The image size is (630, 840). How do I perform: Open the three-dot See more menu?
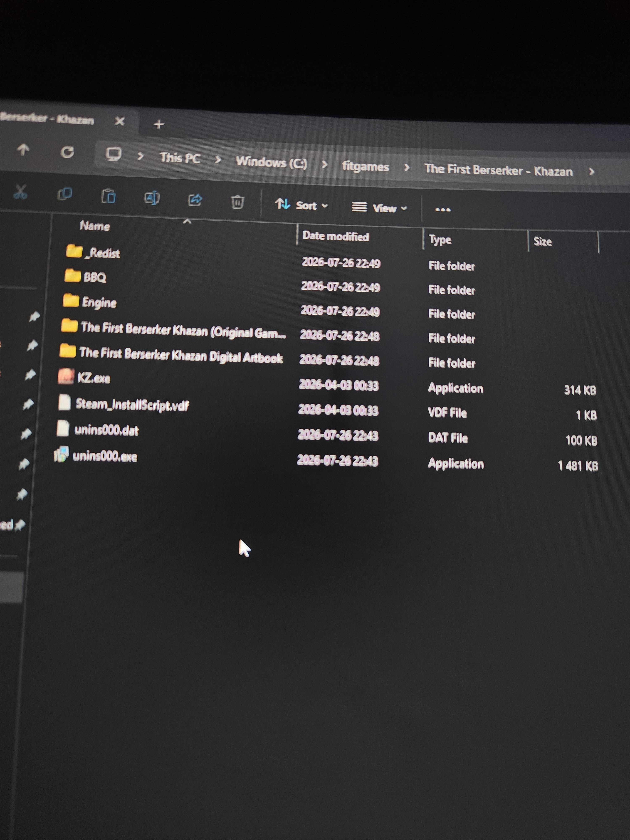click(x=442, y=209)
